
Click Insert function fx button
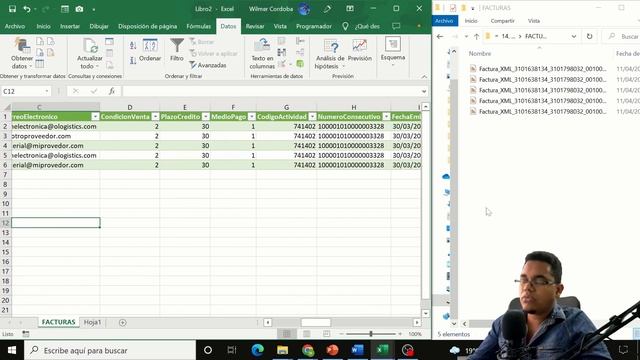111,91
